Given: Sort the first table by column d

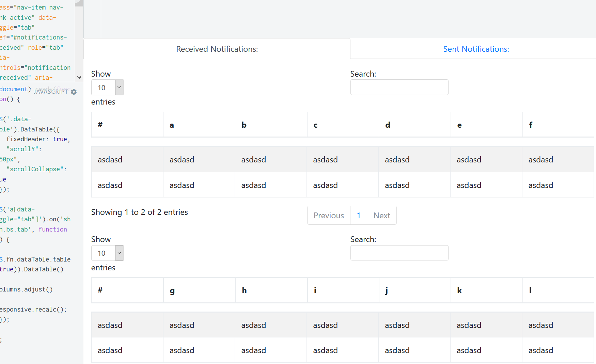Looking at the screenshot, I should click(414, 125).
